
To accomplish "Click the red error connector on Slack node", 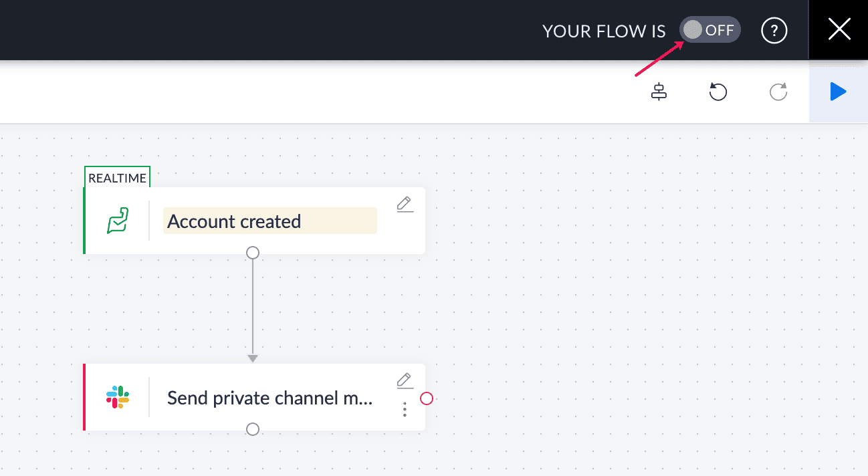I will tap(427, 398).
